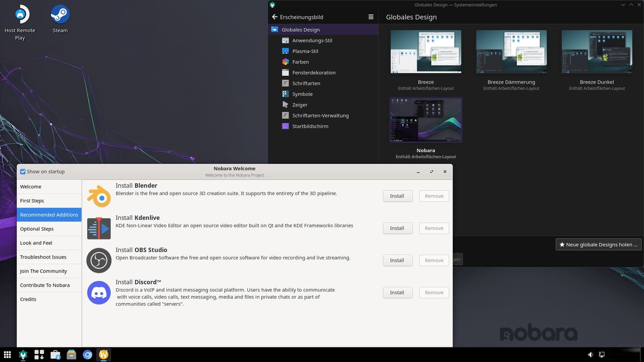Install Kdenlive with its Install button
The width and height of the screenshot is (644, 362).
397,228
